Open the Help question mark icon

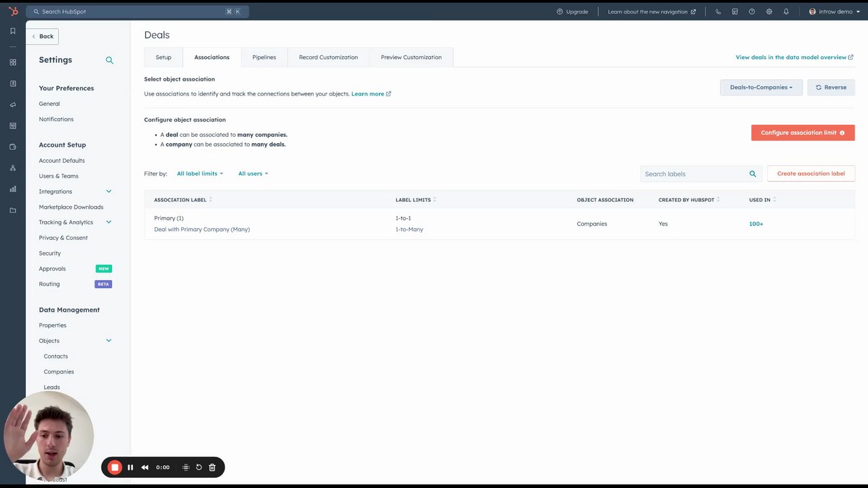pyautogui.click(x=752, y=12)
